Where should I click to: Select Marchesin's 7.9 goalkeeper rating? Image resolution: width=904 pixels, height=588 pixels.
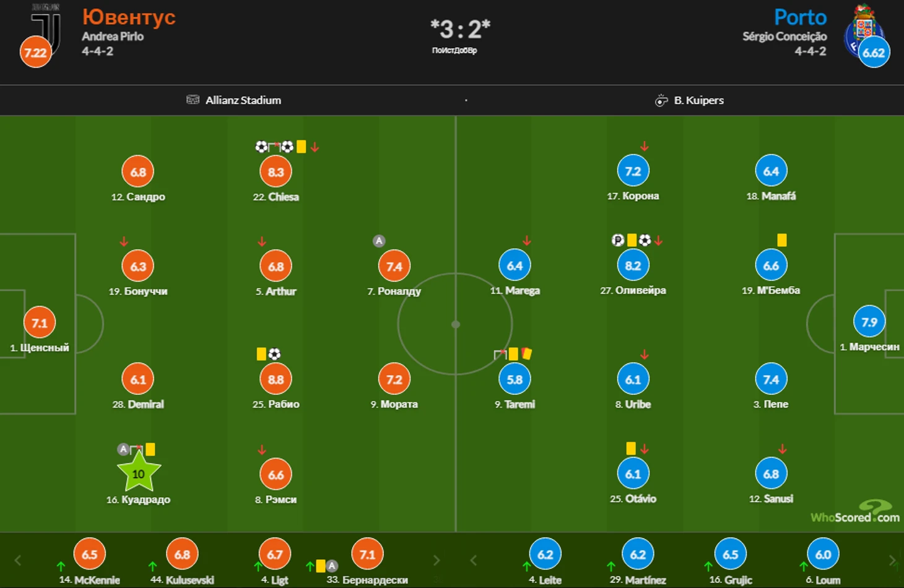click(x=869, y=322)
